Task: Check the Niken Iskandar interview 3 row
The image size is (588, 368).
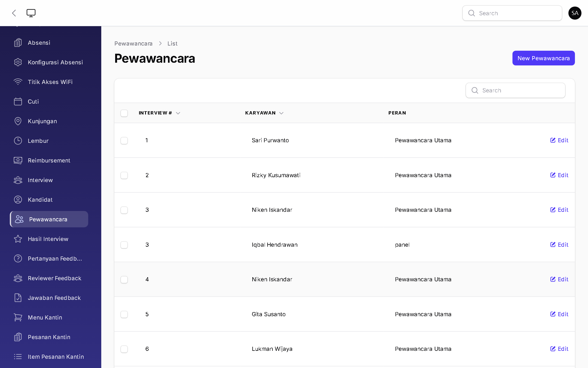Action: 124,210
